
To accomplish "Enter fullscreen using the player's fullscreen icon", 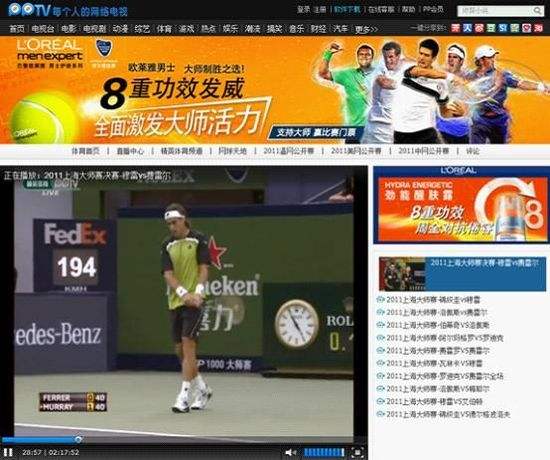I will click(x=357, y=452).
